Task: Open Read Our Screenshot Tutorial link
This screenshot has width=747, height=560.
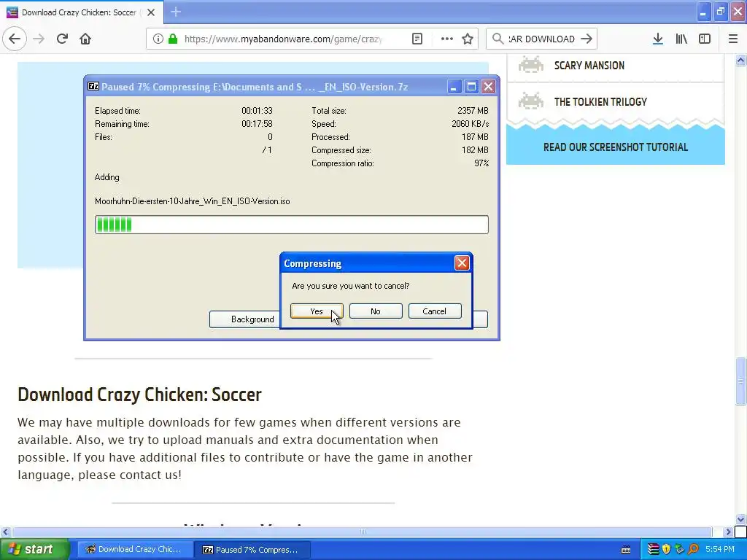Action: click(x=616, y=147)
